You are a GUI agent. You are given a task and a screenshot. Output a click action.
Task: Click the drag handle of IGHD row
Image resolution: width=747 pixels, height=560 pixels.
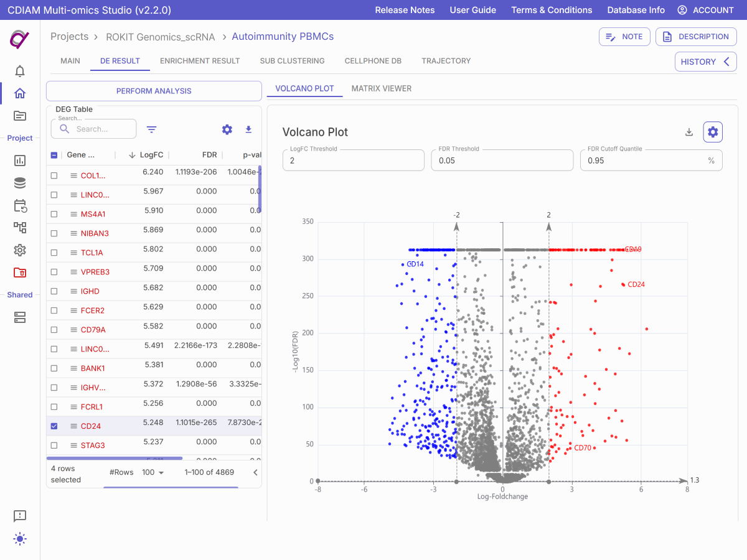[x=73, y=291]
